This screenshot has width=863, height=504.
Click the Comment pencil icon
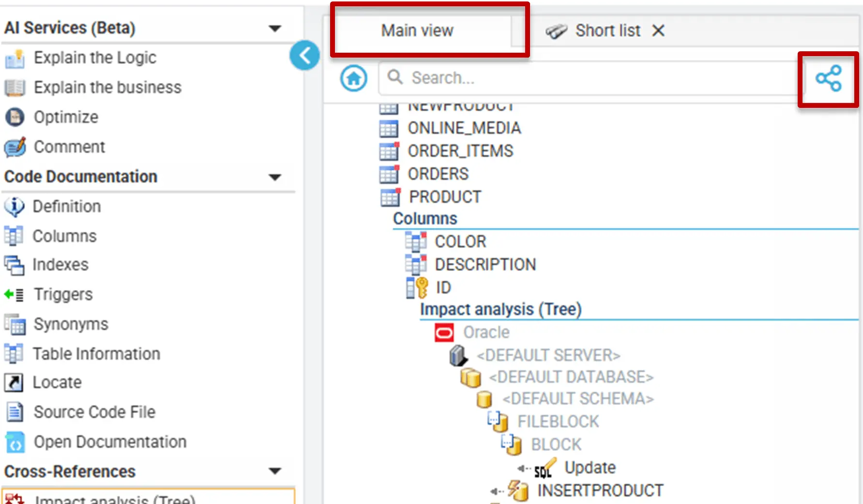pyautogui.click(x=15, y=147)
